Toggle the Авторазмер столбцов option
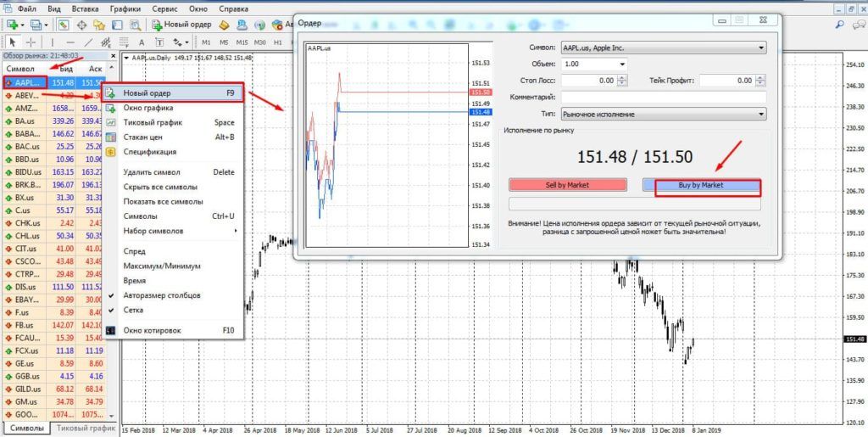Viewport: 868px width, 437px height. point(161,294)
